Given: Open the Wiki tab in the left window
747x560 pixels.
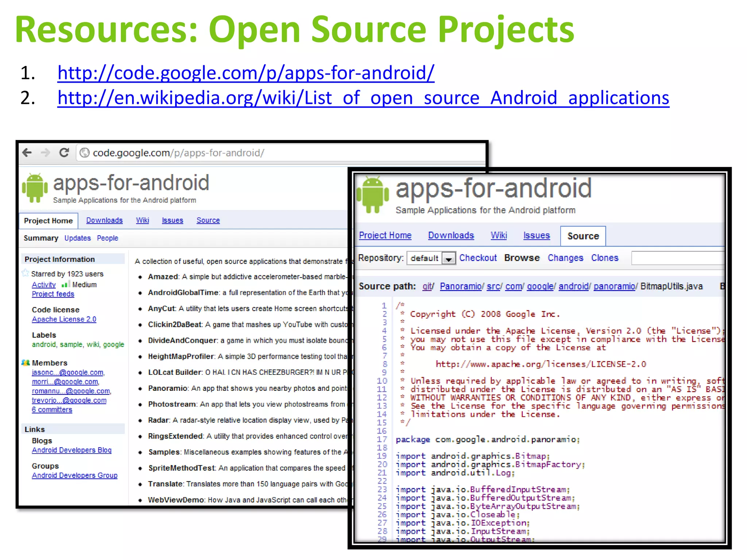Looking at the screenshot, I should [x=142, y=220].
